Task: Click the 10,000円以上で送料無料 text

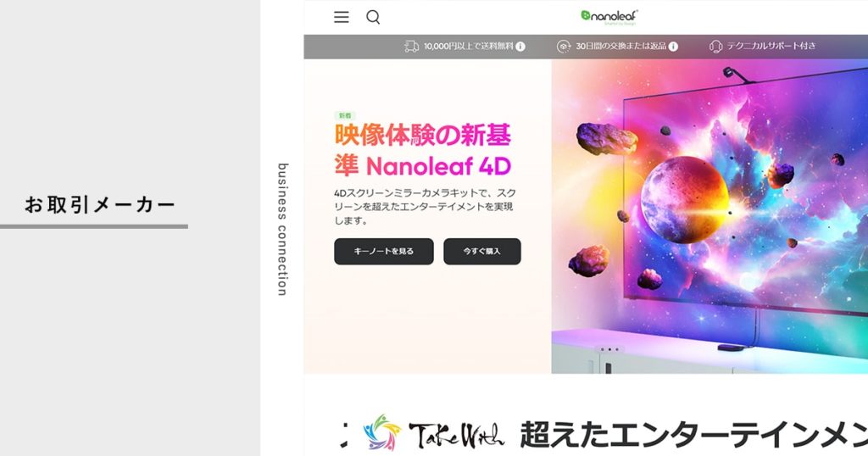Action: pyautogui.click(x=468, y=47)
